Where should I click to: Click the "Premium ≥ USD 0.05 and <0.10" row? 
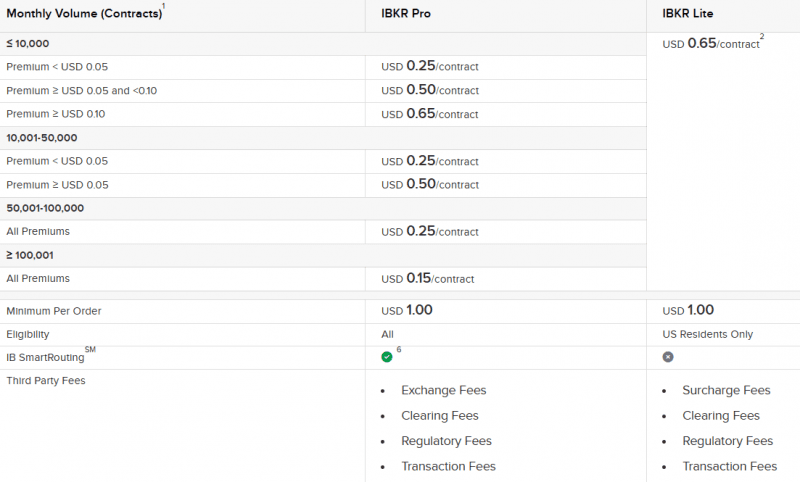coord(82,91)
